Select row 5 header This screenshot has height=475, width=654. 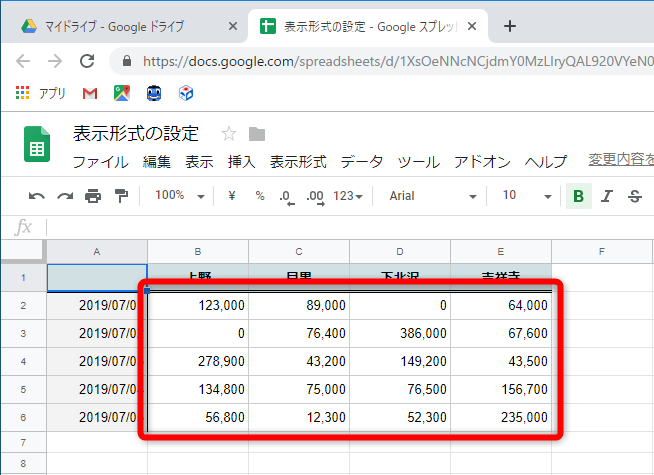tap(23, 390)
